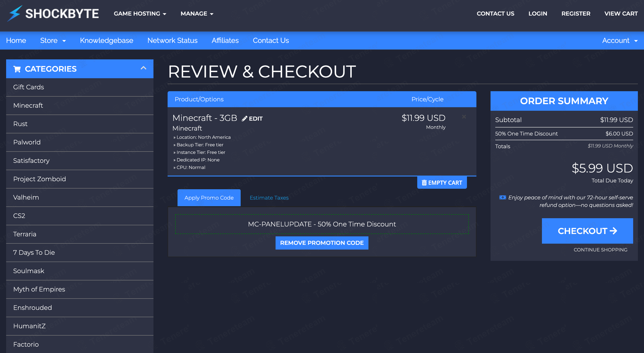Open the Soulmask category
Viewport: 644px width, 353px height.
(x=80, y=271)
